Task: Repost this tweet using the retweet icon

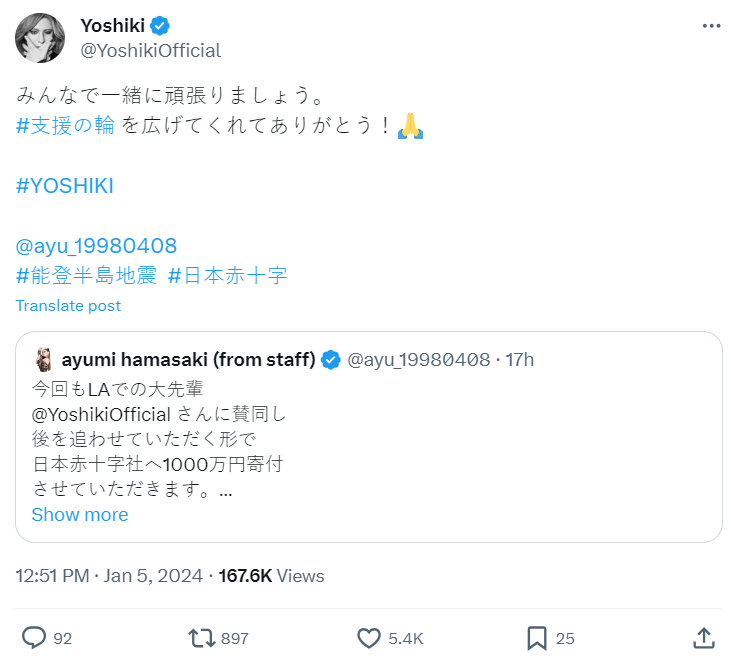Action: point(201,637)
